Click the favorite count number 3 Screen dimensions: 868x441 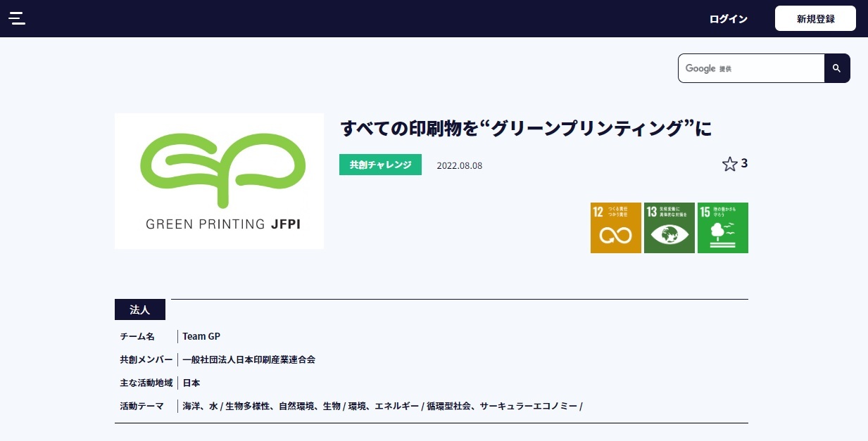[744, 164]
